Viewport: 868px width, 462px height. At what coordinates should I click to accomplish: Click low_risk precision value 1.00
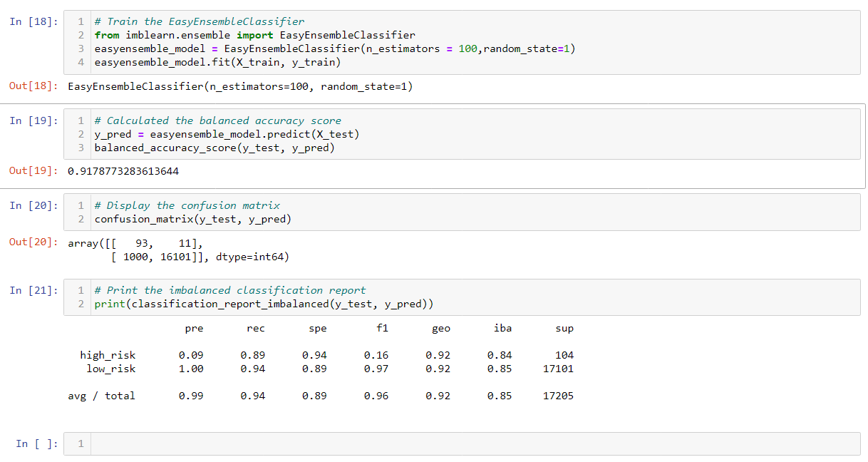191,369
